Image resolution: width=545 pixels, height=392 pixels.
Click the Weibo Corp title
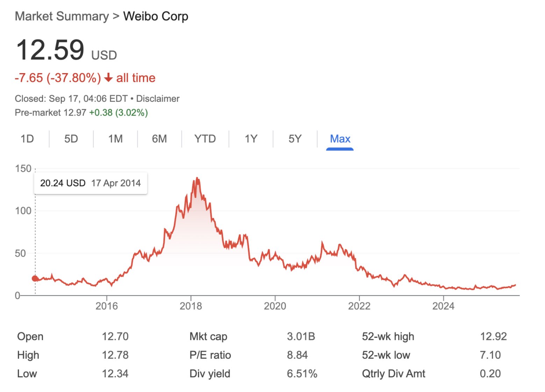click(x=156, y=16)
